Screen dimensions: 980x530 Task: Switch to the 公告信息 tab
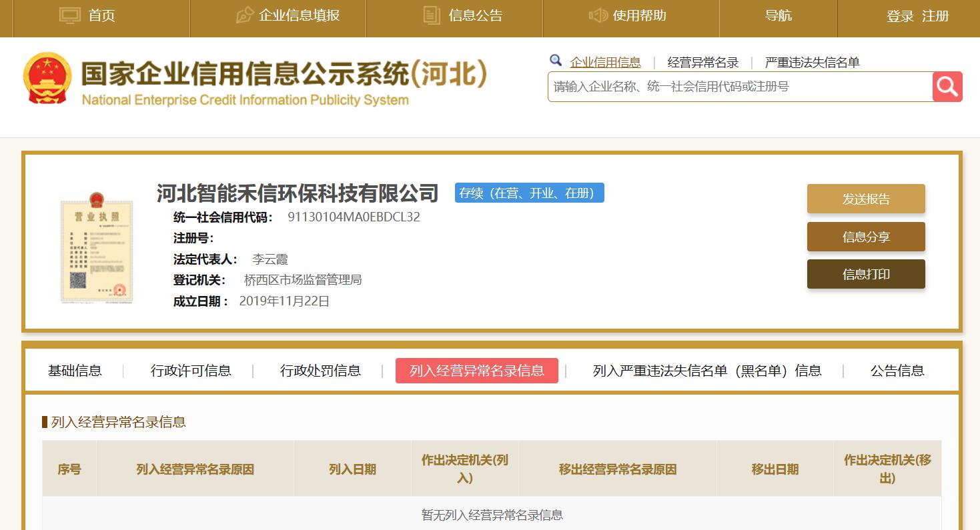click(897, 371)
